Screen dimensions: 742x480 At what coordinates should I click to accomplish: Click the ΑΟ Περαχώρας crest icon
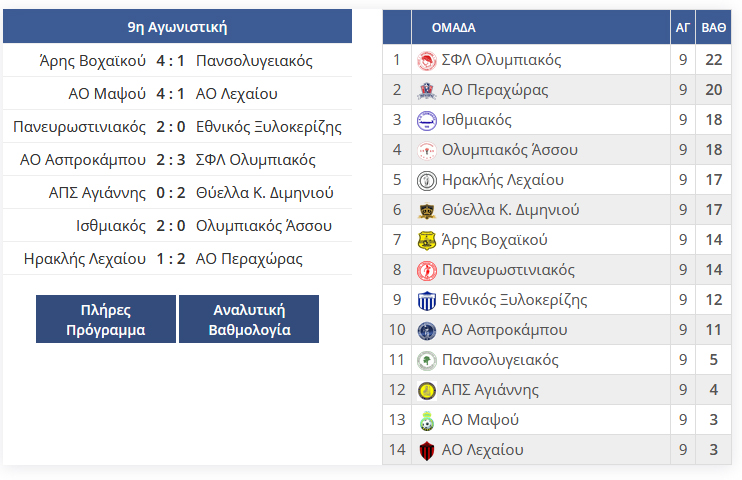[x=426, y=90]
